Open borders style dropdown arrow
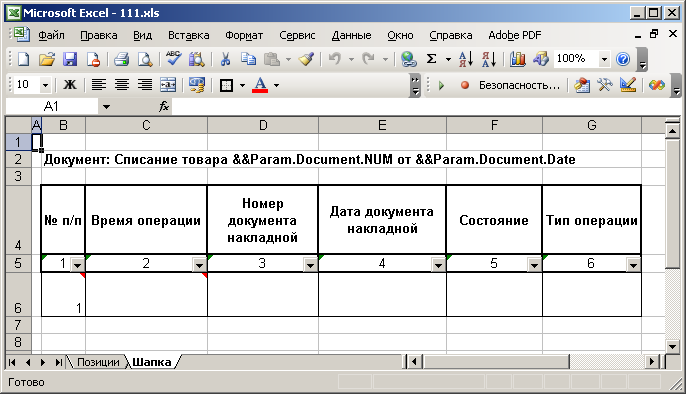Viewport: 686px width, 394px height. pos(242,85)
